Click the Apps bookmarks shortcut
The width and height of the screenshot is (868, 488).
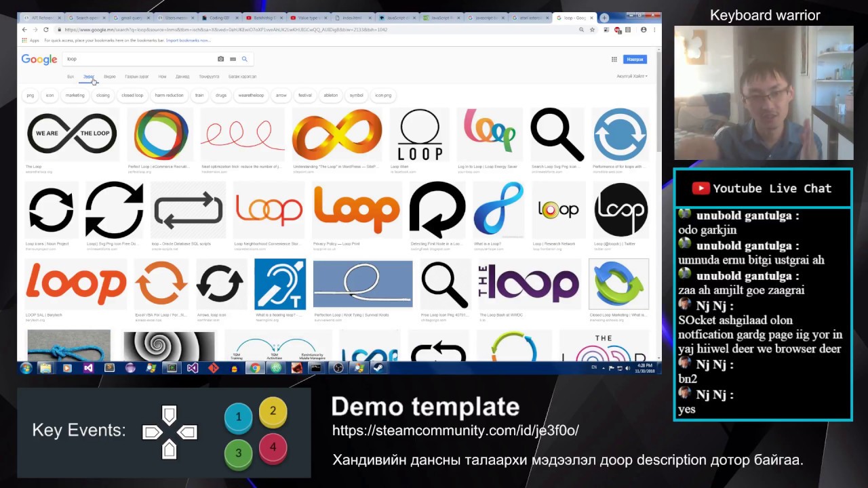pyautogui.click(x=31, y=41)
